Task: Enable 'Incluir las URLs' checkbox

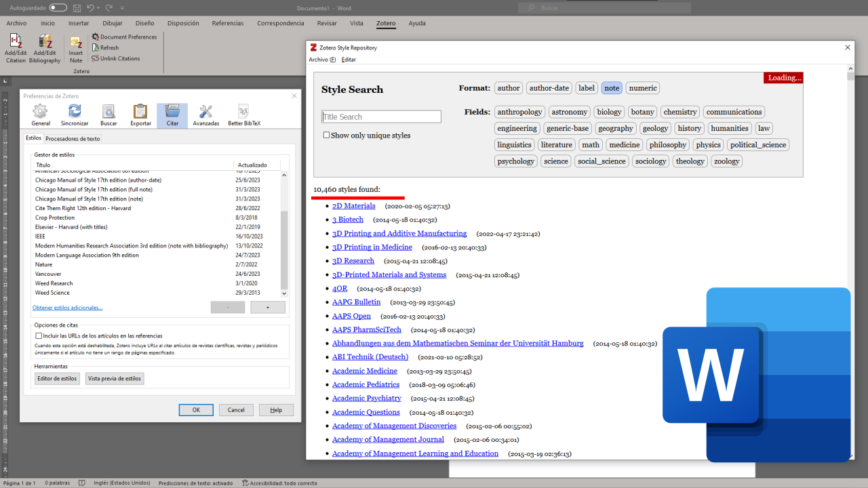Action: [x=39, y=335]
